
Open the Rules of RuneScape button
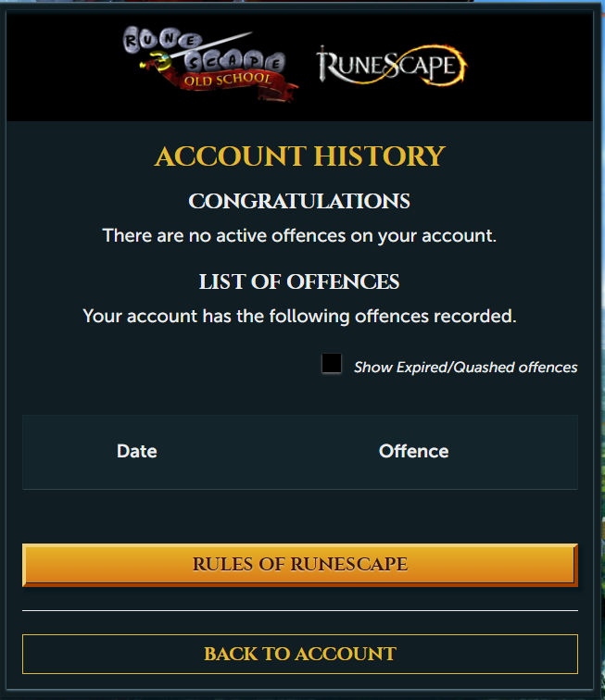click(300, 565)
